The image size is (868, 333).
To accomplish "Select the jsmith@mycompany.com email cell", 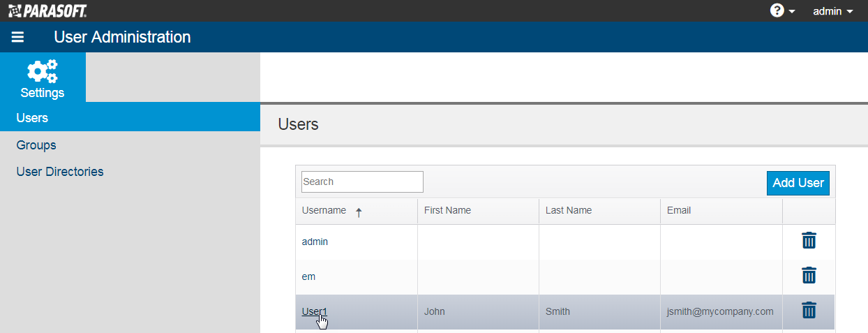I will pyautogui.click(x=720, y=311).
